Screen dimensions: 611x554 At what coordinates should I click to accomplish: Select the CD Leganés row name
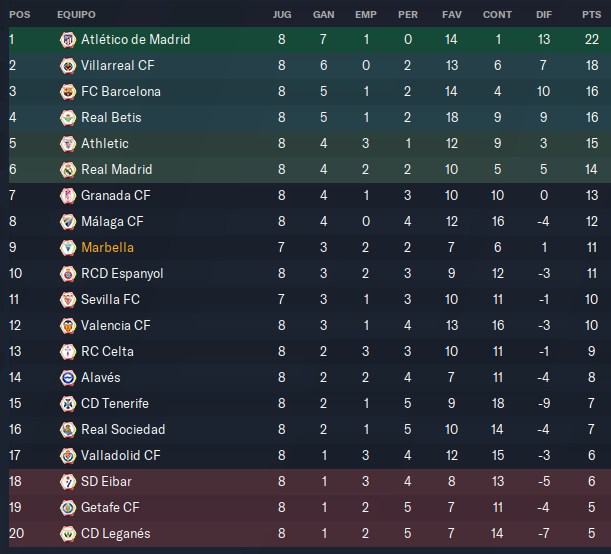click(x=116, y=534)
